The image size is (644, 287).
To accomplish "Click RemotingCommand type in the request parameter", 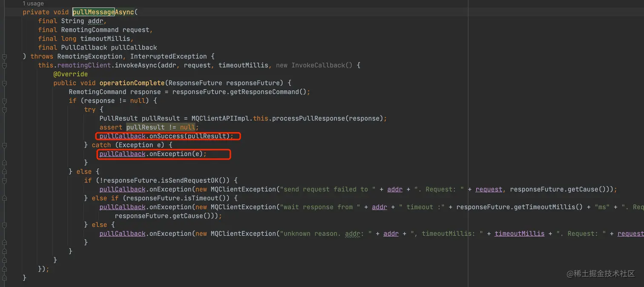I will pyautogui.click(x=90, y=30).
